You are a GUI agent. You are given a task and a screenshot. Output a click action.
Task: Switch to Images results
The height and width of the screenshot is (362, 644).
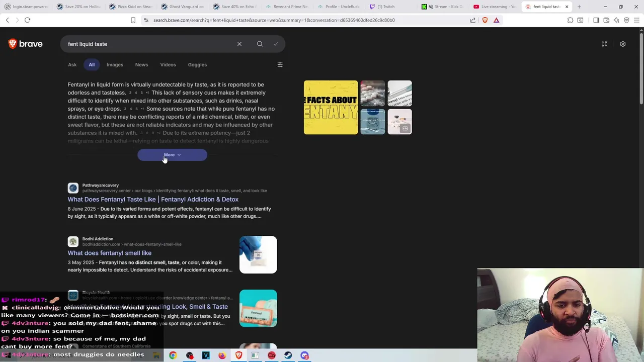pyautogui.click(x=115, y=64)
